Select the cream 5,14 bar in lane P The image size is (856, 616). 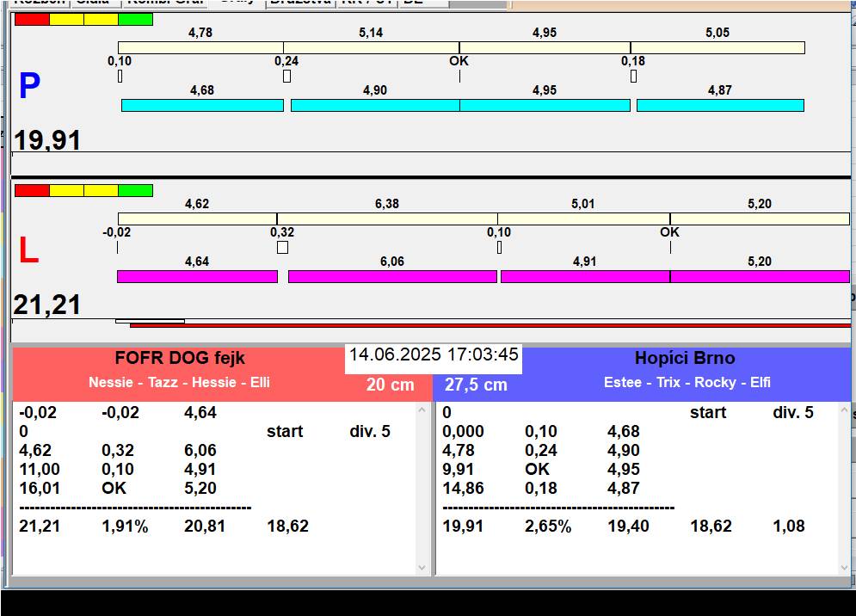coord(371,47)
